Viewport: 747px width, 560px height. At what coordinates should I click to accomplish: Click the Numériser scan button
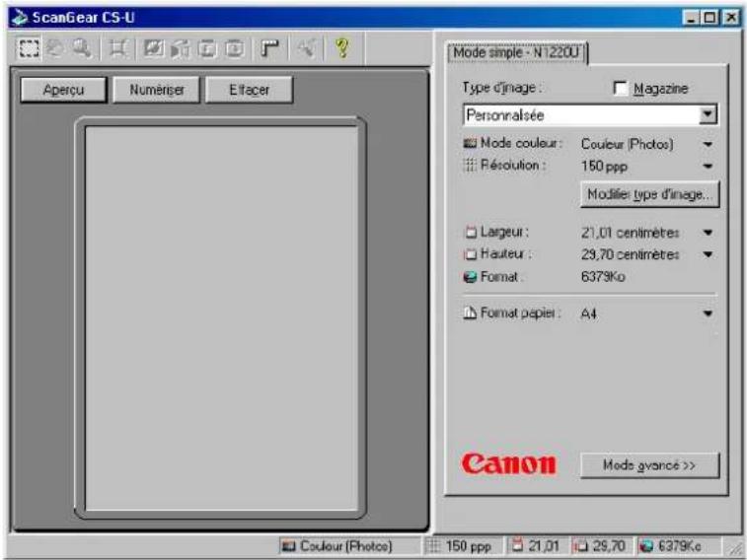[157, 90]
